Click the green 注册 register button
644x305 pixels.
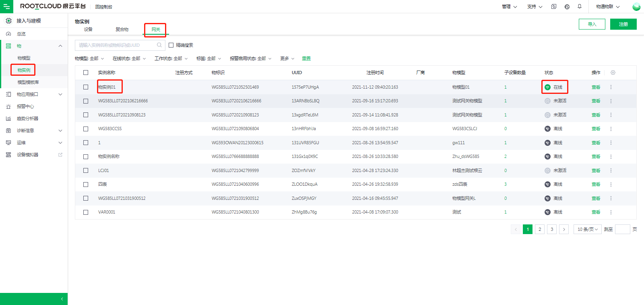pyautogui.click(x=623, y=24)
